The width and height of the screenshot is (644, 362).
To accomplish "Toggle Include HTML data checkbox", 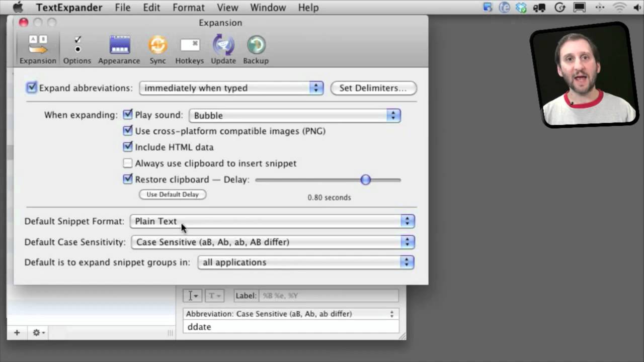I will tap(128, 147).
